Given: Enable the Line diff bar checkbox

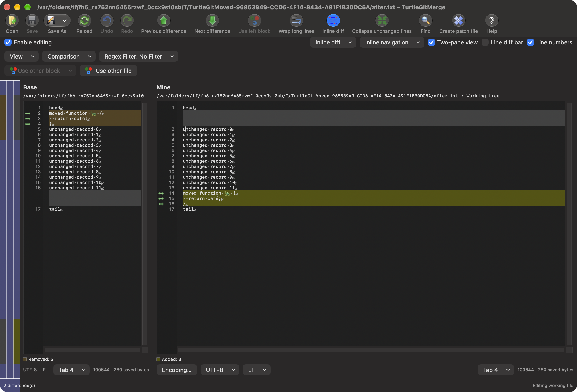Looking at the screenshot, I should [485, 42].
